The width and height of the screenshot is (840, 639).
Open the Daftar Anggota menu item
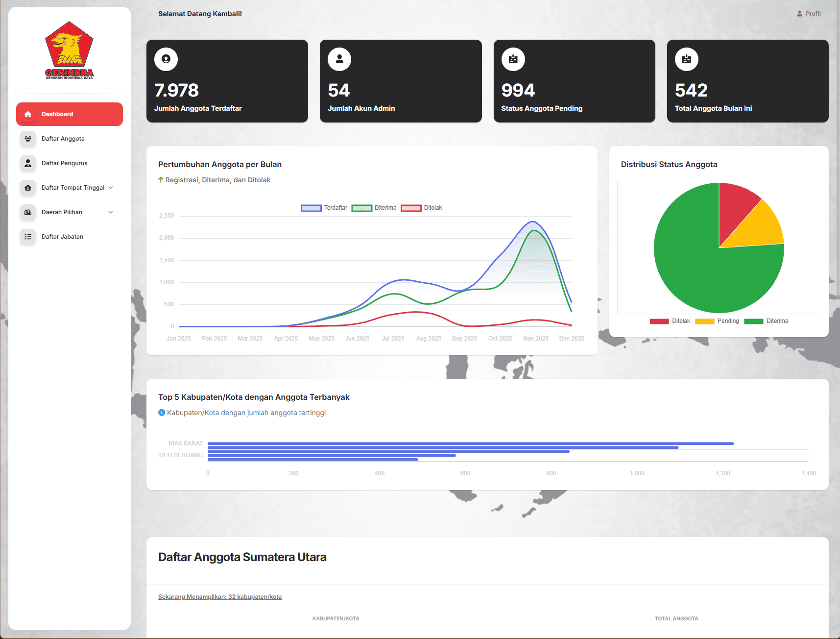click(63, 139)
